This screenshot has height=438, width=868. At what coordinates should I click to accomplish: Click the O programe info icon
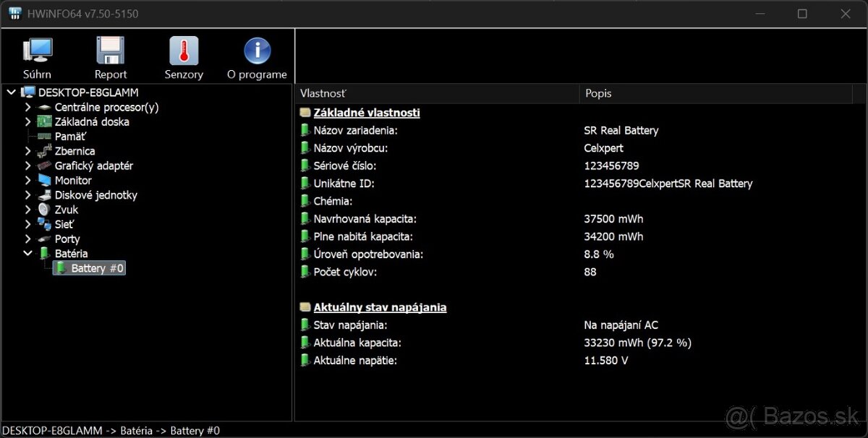[257, 58]
